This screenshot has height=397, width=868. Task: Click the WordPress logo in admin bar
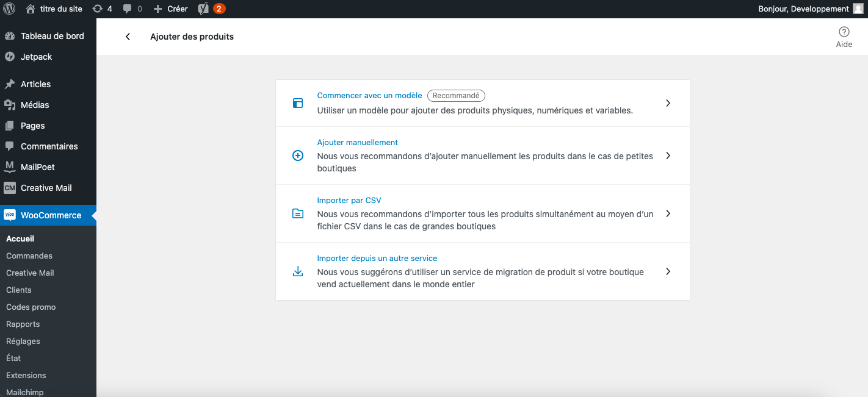pos(9,9)
